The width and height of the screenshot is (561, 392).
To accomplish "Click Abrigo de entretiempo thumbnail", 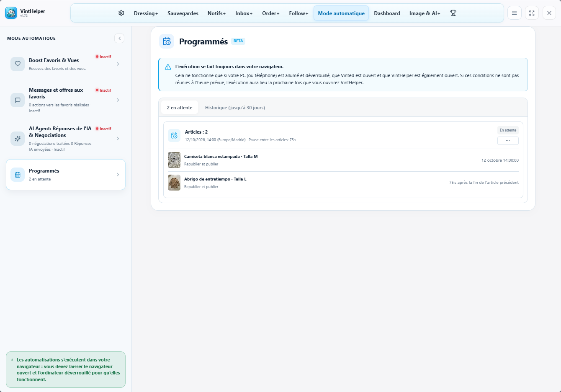I will 174,183.
